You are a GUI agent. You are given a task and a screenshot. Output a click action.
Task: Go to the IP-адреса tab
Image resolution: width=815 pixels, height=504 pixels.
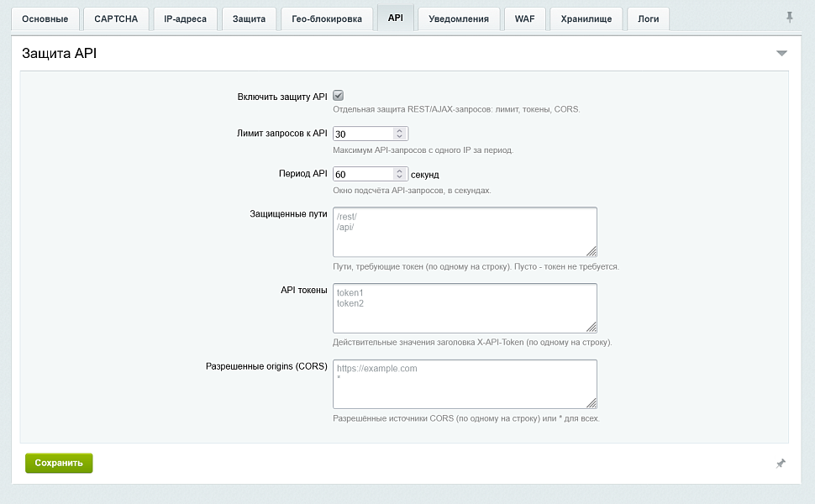click(185, 18)
